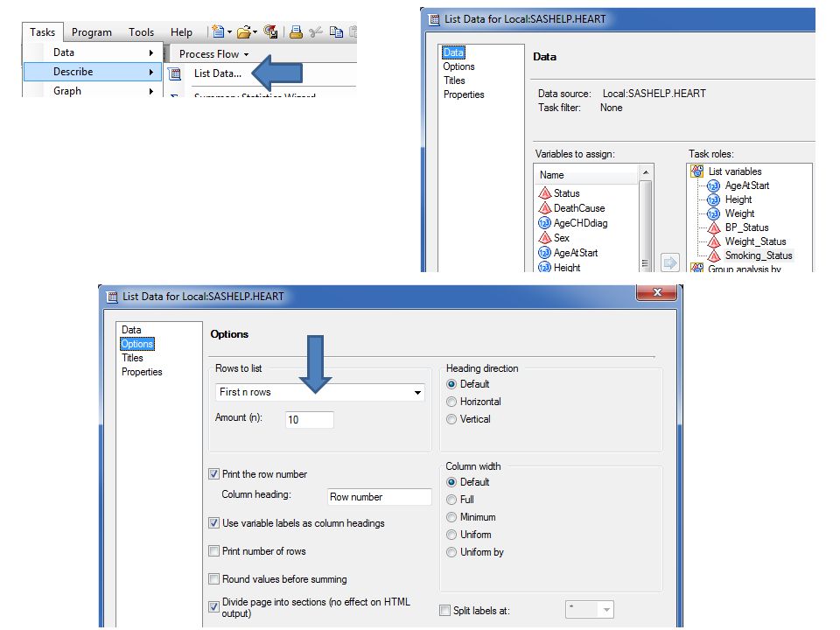
Task: Click the Save project toolbar icon
Action: click(270, 31)
